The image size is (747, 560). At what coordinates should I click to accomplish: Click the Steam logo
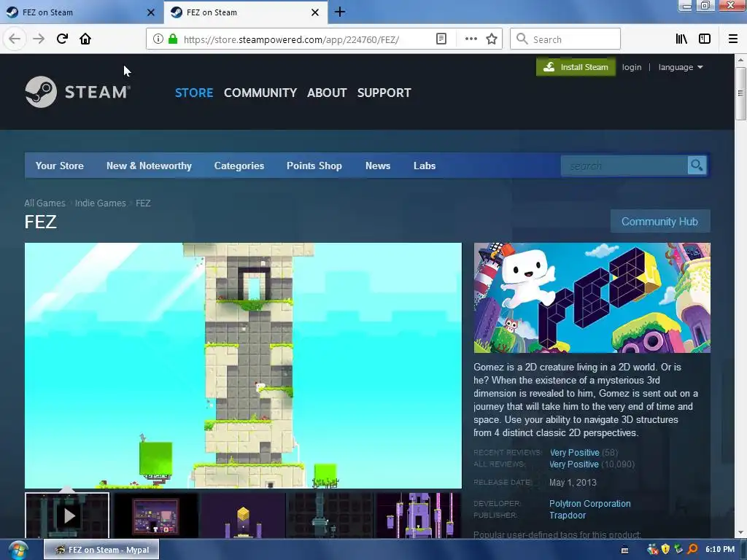pos(78,92)
